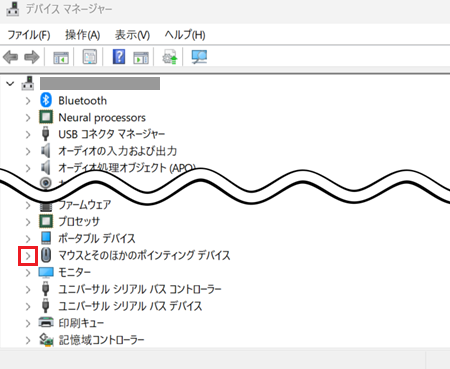Scan for hardware changes icon
Image resolution: width=450 pixels, height=369 pixels.
pos(199,57)
